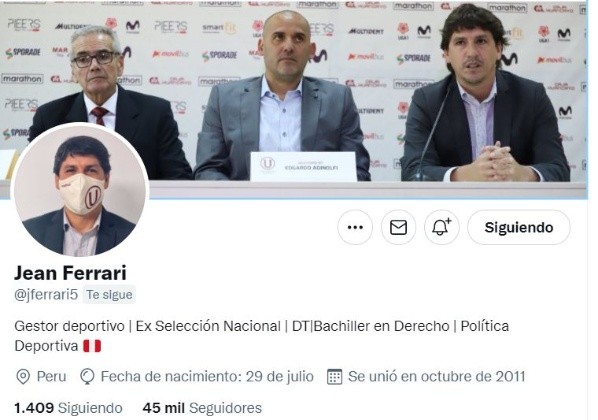Turn on notifications with the bell icon
598x420 pixels.
[x=442, y=228]
